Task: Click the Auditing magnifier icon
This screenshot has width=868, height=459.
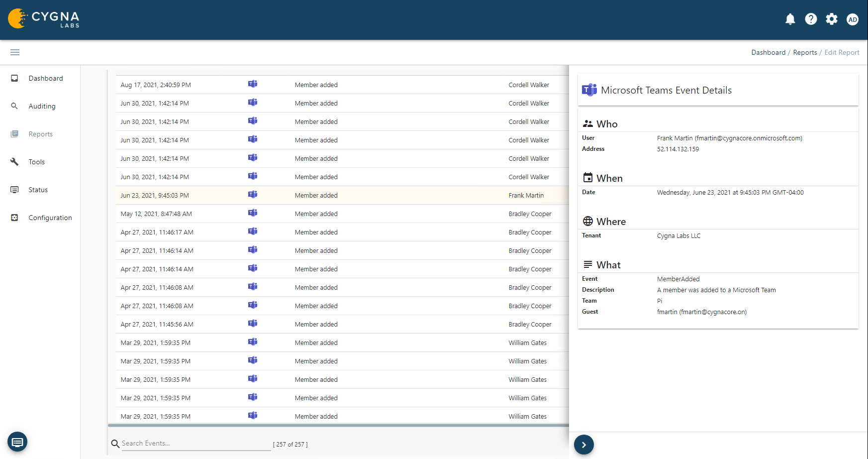Action: (x=14, y=106)
